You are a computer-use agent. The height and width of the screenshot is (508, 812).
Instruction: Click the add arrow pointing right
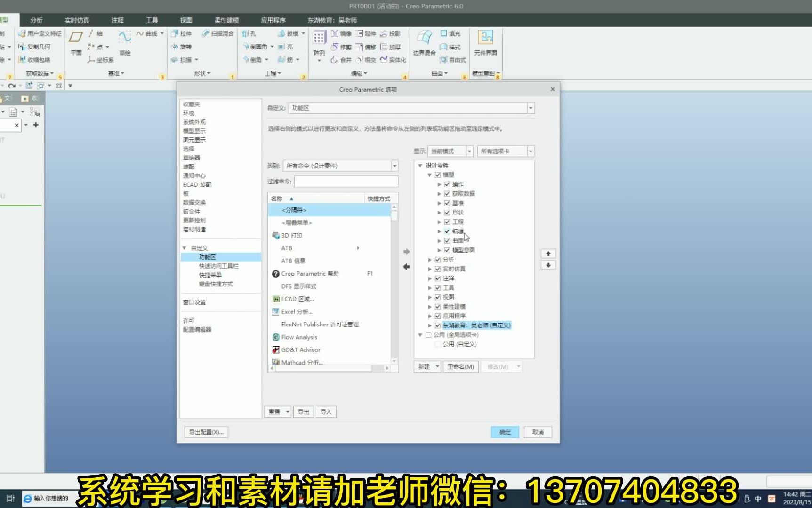tap(406, 252)
